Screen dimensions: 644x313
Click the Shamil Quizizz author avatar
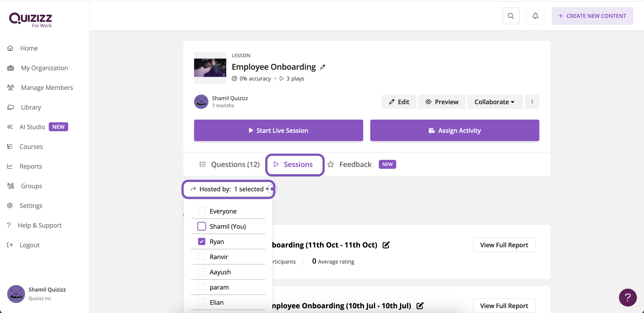click(201, 102)
